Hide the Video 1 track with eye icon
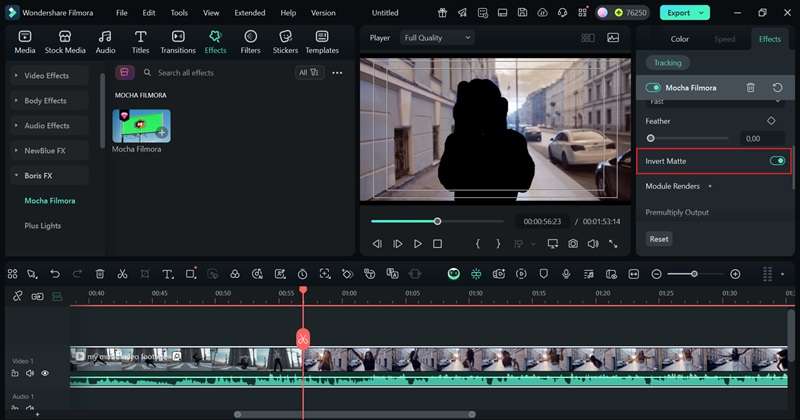 point(45,373)
